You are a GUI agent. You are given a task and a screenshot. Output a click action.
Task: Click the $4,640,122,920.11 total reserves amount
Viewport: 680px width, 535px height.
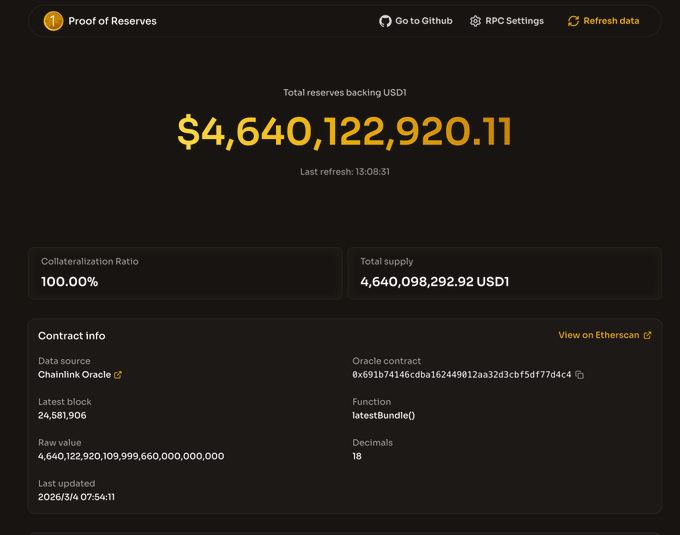(344, 132)
